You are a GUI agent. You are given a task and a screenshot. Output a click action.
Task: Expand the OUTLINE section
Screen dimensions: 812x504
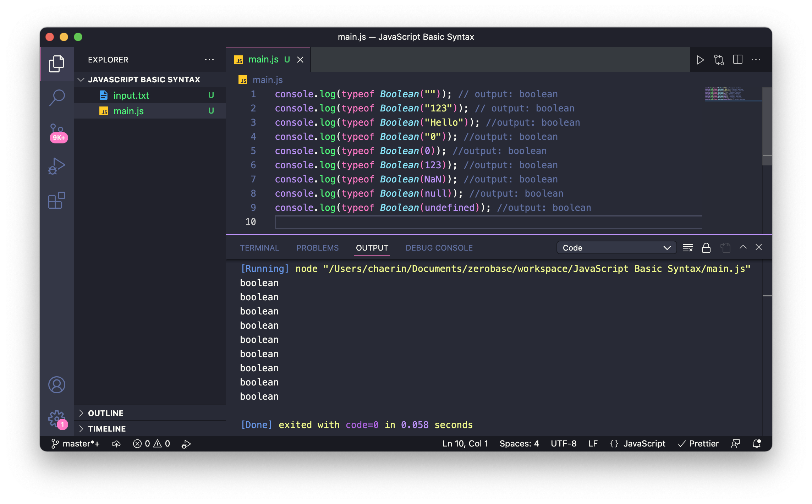106,413
